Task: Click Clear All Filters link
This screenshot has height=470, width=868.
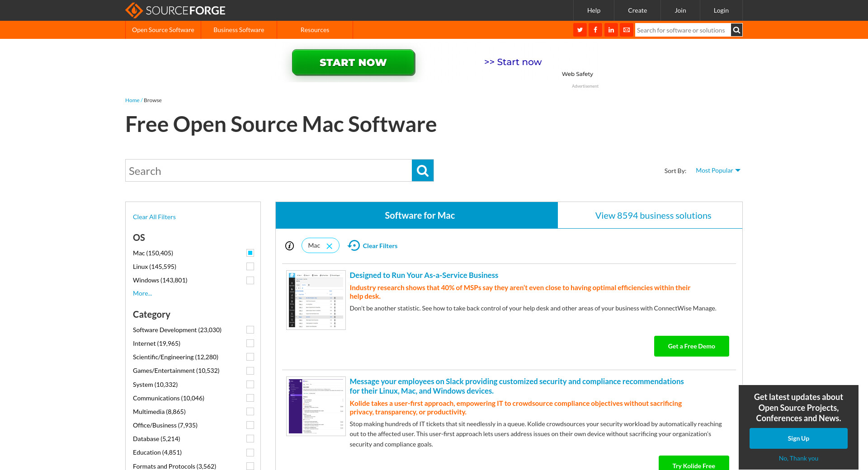Action: click(x=154, y=217)
